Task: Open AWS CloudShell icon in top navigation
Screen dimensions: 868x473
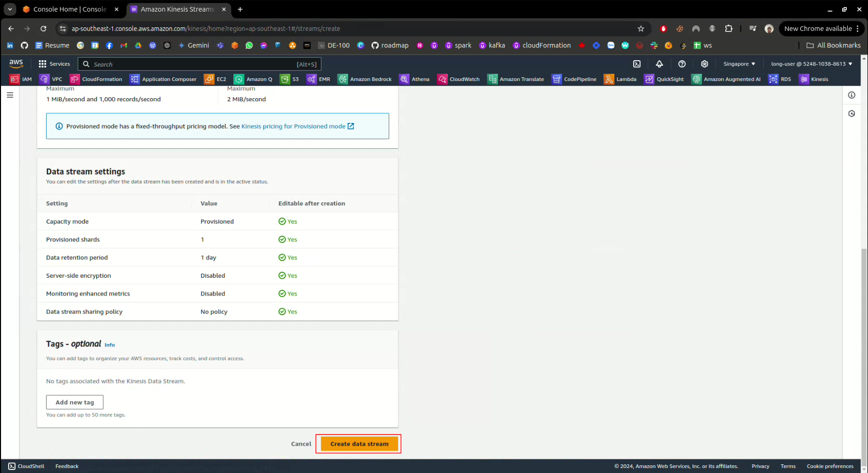Action: (x=637, y=64)
